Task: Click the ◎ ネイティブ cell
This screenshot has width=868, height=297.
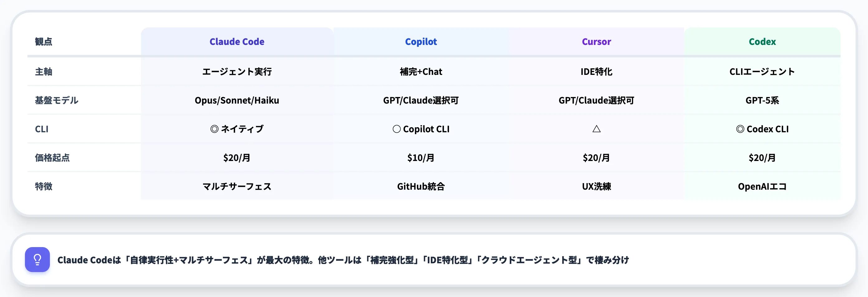Action: point(237,129)
